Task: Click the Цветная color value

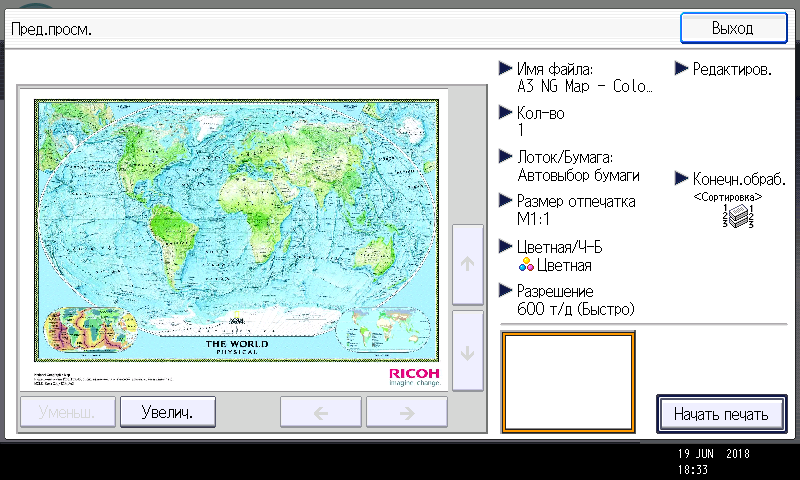Action: click(x=564, y=265)
